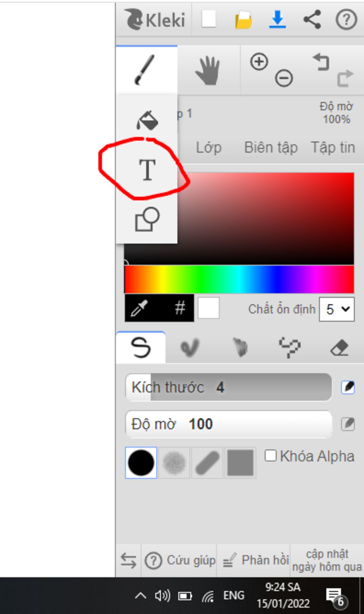
Task: Pick the eyedropper color picker
Action: 139,308
